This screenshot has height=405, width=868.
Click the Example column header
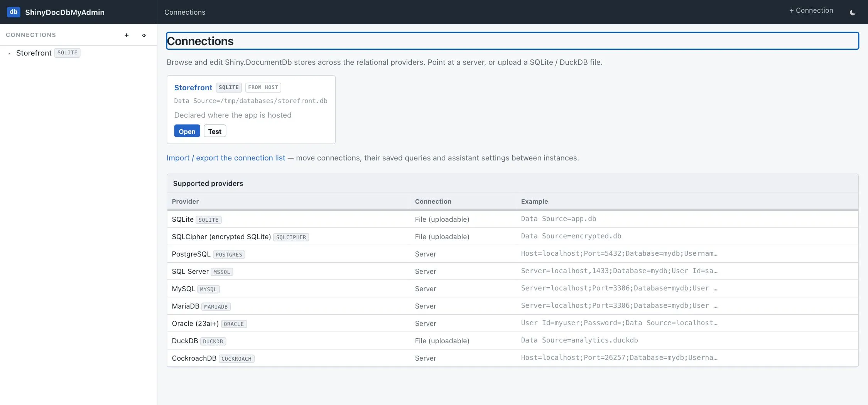click(534, 201)
